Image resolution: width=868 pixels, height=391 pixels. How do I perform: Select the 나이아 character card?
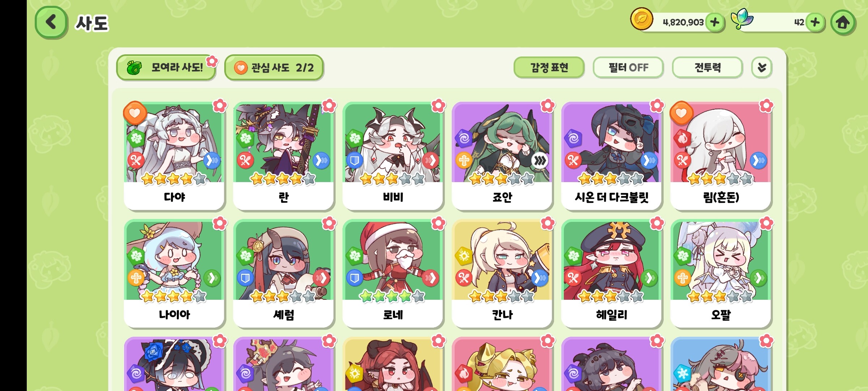[x=174, y=274]
